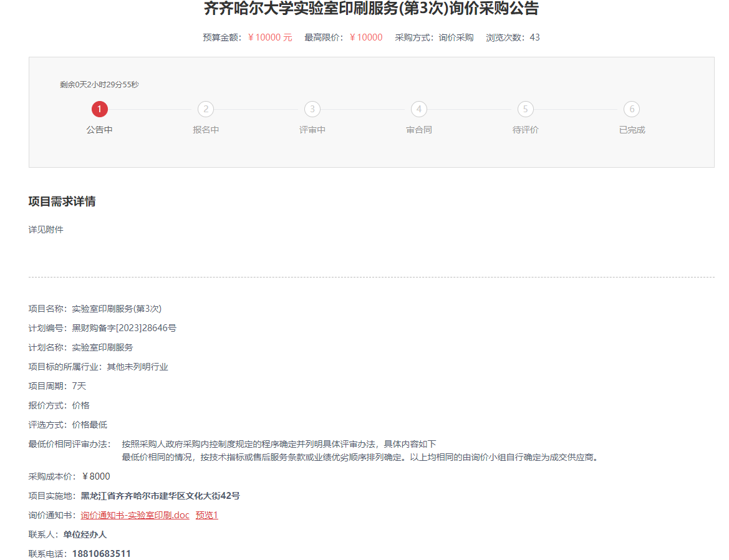729x560 pixels.
Task: Click the 项目需求详情 section heading
Action: 62,201
